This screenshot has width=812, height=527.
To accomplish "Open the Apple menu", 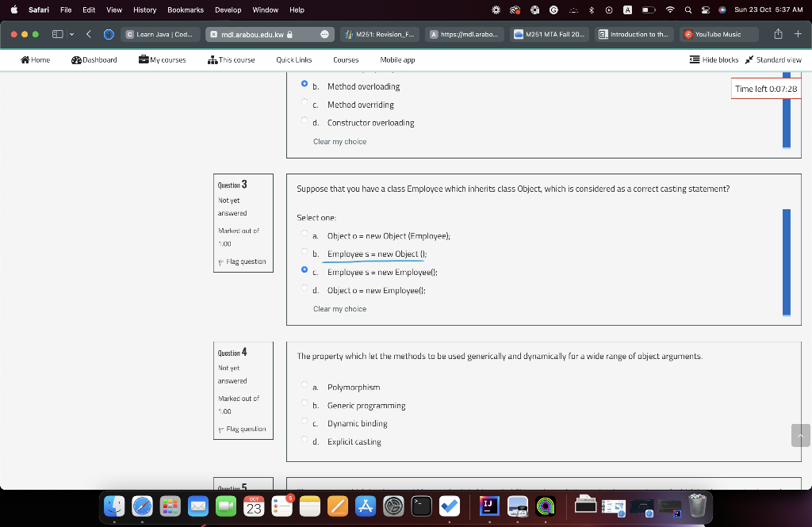I will (x=14, y=10).
